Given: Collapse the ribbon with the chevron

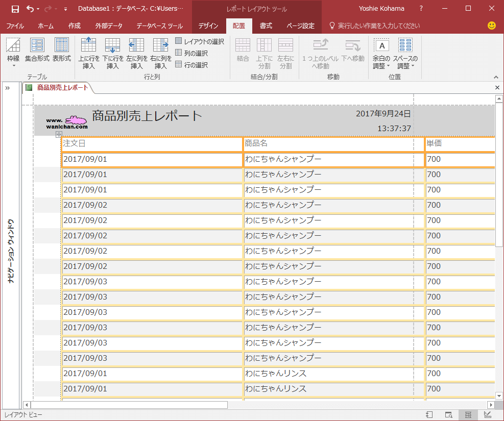Looking at the screenshot, I should pyautogui.click(x=496, y=77).
